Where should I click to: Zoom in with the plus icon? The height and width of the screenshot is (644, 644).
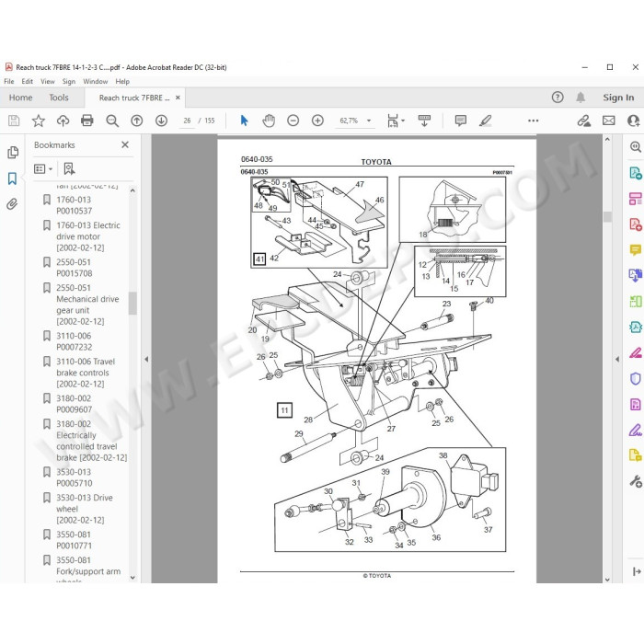point(317,121)
